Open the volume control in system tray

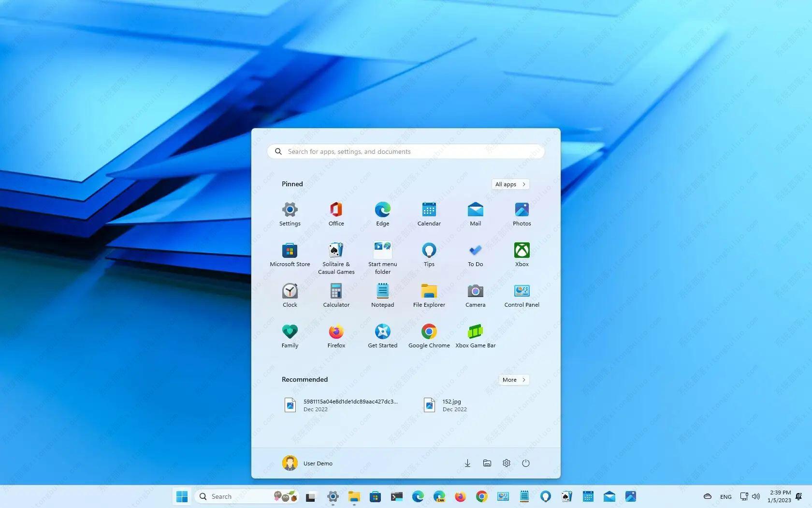pyautogui.click(x=756, y=496)
